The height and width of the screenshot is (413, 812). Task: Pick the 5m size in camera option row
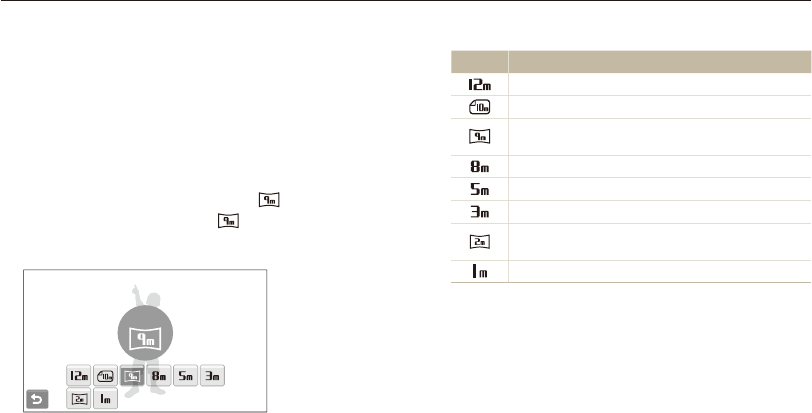click(x=183, y=376)
